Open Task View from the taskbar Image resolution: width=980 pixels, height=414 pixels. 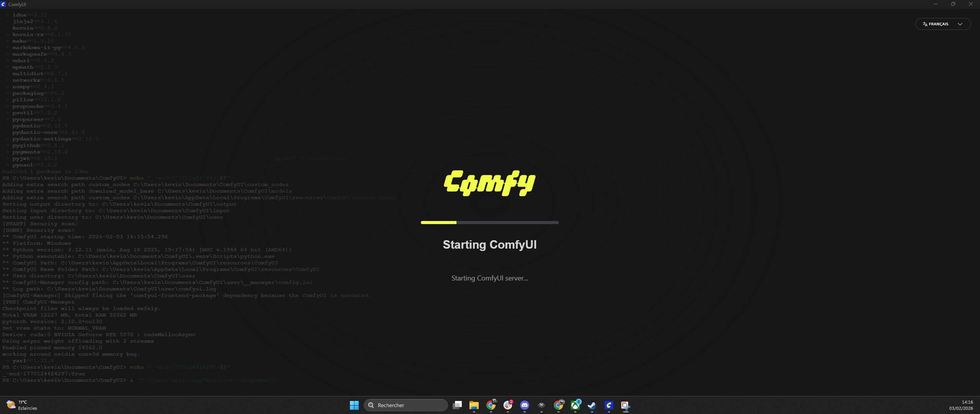[457, 405]
